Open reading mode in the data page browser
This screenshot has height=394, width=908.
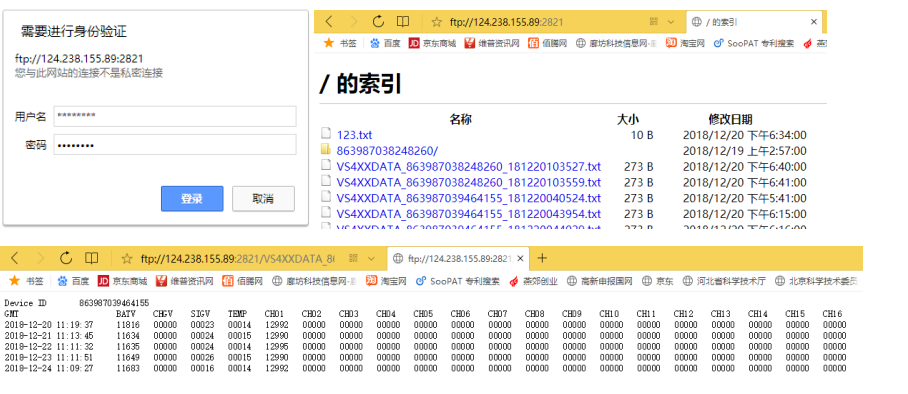pos(91,258)
